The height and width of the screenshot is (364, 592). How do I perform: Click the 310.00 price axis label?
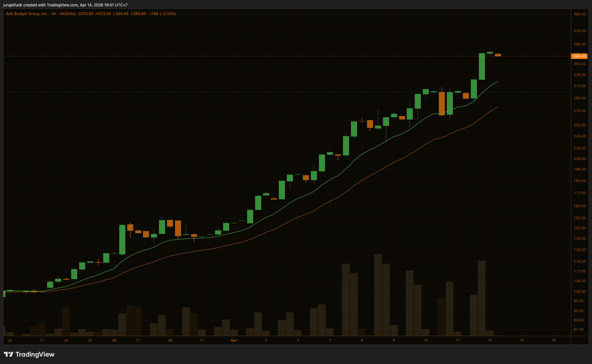click(x=580, y=86)
